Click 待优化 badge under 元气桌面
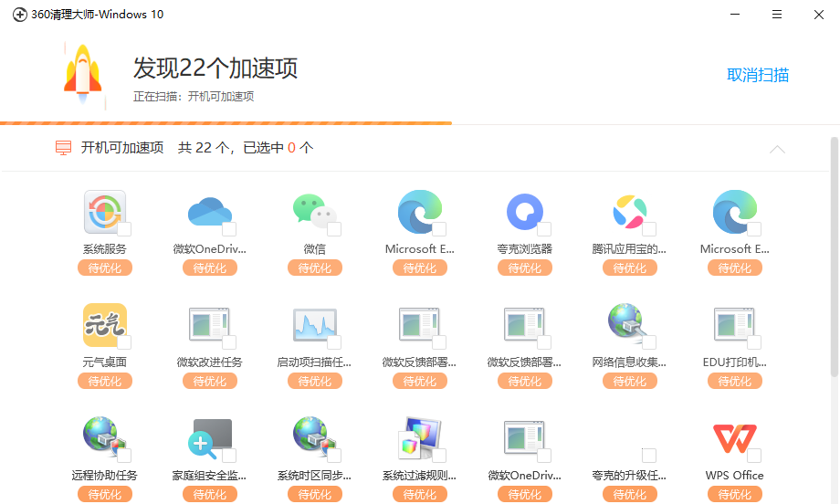This screenshot has width=840, height=504. coord(104,381)
